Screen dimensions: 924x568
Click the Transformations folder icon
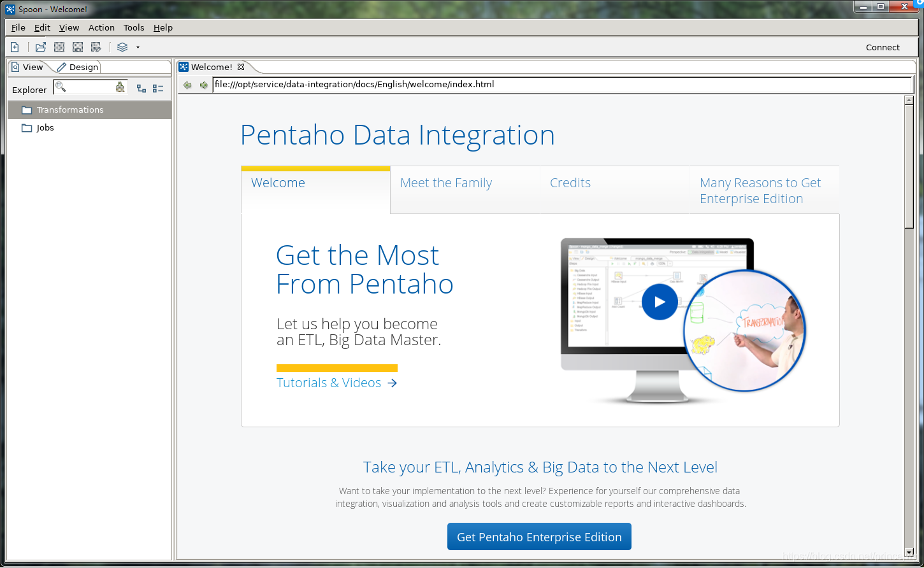coord(27,110)
